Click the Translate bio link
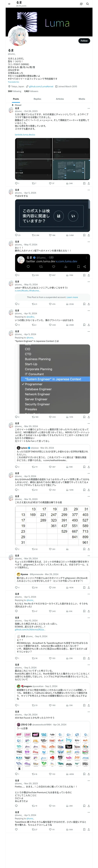98x868 pixels. [x=14, y=82]
